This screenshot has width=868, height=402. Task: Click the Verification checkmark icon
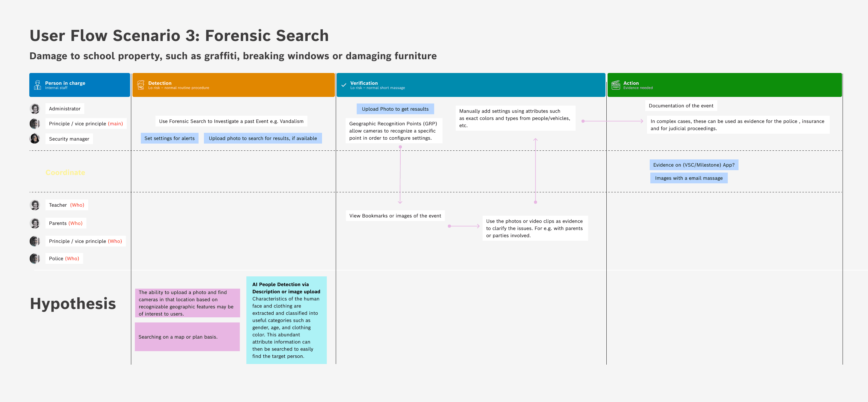344,85
